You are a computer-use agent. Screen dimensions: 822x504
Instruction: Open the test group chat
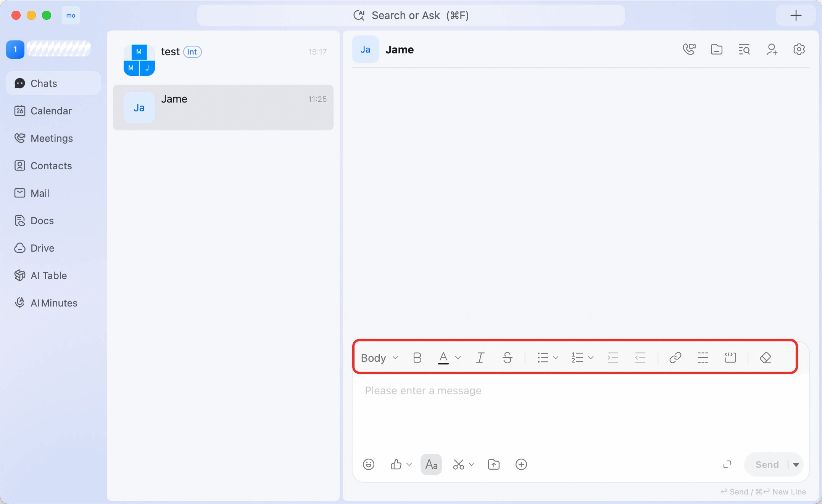pyautogui.click(x=223, y=60)
